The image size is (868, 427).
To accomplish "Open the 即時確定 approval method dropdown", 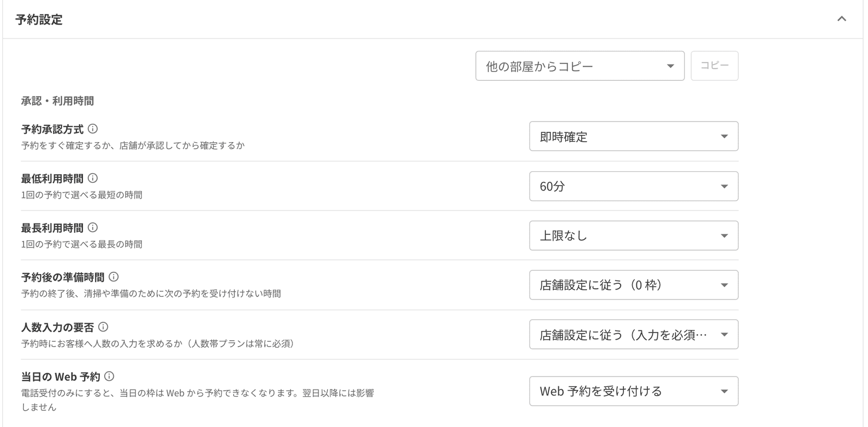I will point(634,136).
